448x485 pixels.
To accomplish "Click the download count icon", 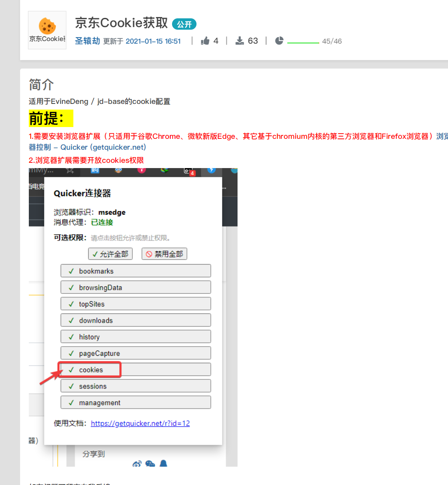I will pos(239,41).
